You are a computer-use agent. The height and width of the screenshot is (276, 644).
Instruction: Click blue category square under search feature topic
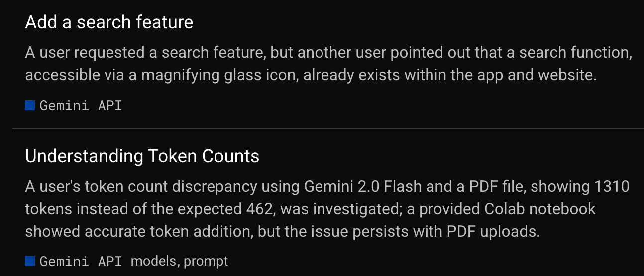(30, 105)
